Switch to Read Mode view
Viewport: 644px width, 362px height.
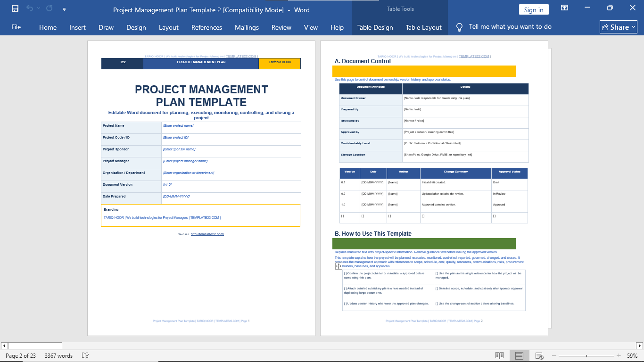coord(499,356)
